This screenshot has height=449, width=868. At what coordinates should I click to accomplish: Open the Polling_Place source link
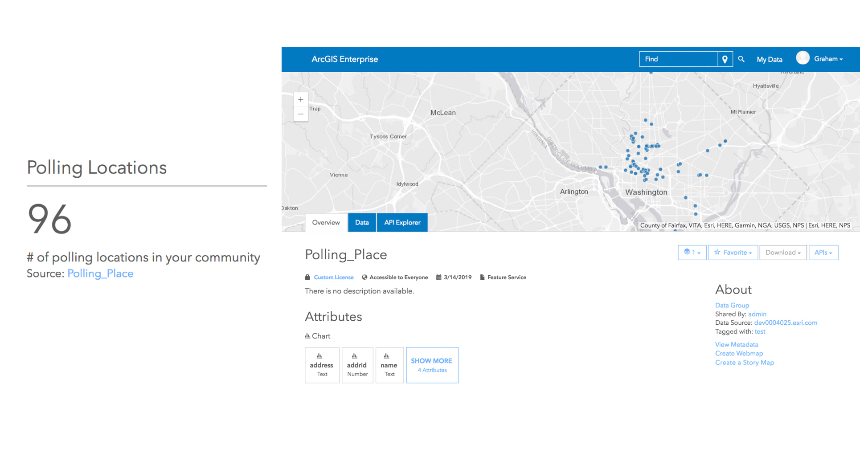coord(100,273)
